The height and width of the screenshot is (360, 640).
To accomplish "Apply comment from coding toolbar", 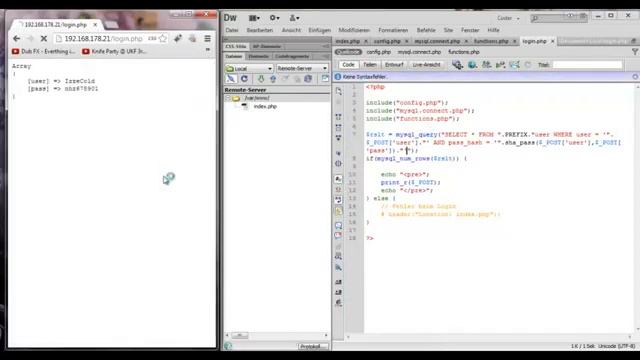I will click(x=338, y=225).
